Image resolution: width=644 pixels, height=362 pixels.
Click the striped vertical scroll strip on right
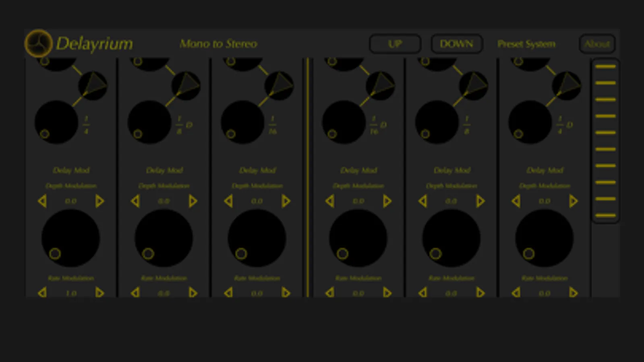605,141
